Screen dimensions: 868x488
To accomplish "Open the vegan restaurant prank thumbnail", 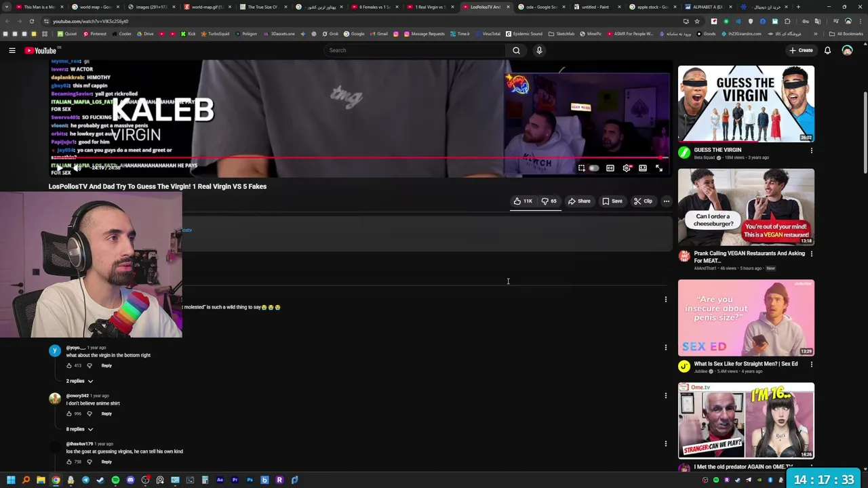I will (x=746, y=207).
